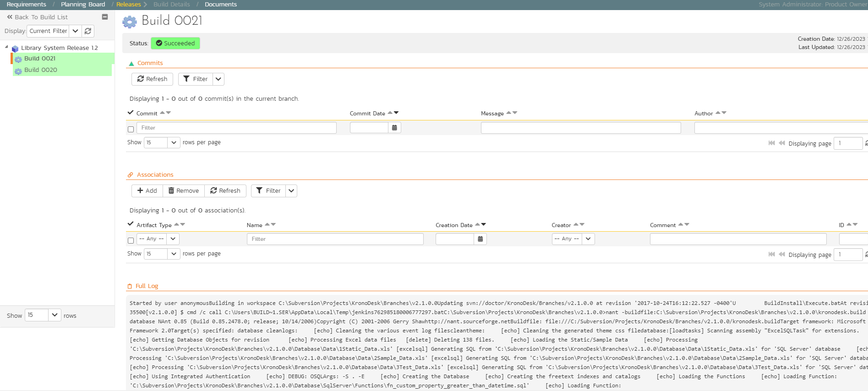
Task: Click the Add association button
Action: [x=147, y=191]
